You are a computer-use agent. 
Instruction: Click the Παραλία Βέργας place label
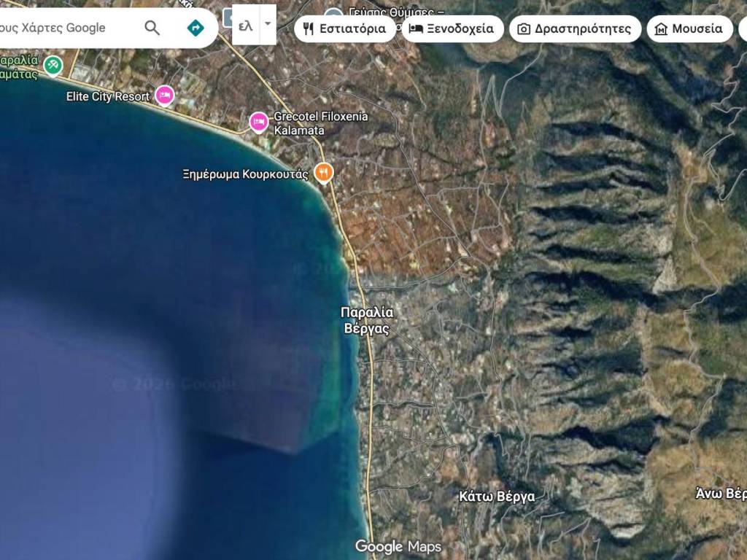click(367, 320)
